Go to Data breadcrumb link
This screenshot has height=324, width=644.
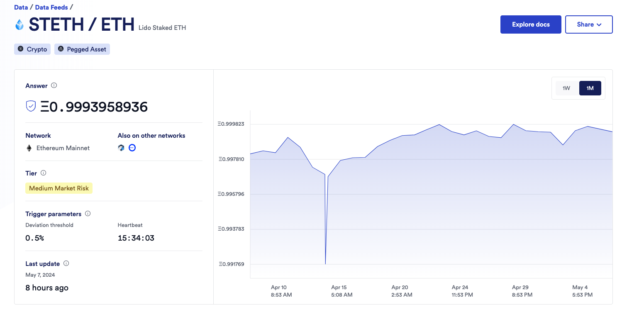pos(21,7)
